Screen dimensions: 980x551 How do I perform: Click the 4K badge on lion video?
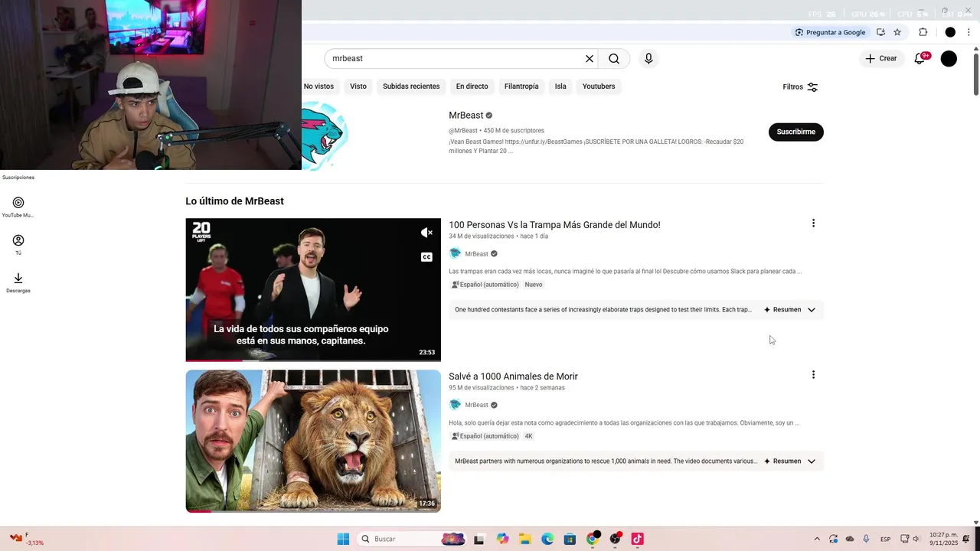[528, 436]
